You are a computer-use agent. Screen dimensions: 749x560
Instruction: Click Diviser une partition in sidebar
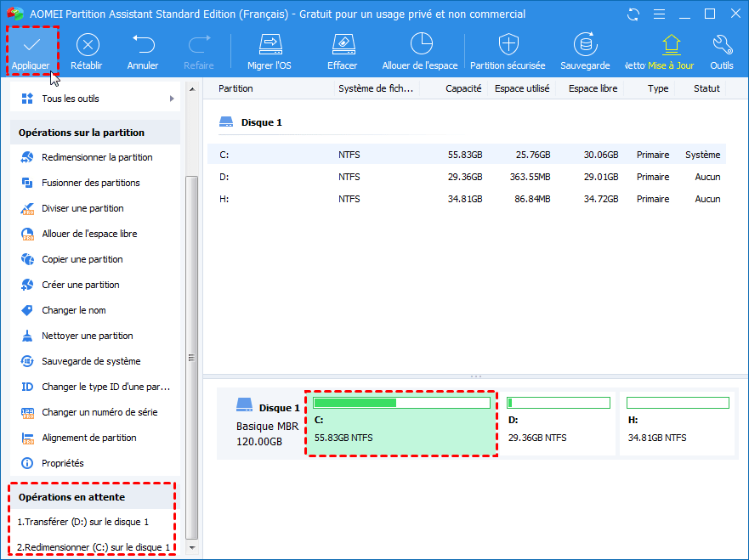tap(82, 208)
